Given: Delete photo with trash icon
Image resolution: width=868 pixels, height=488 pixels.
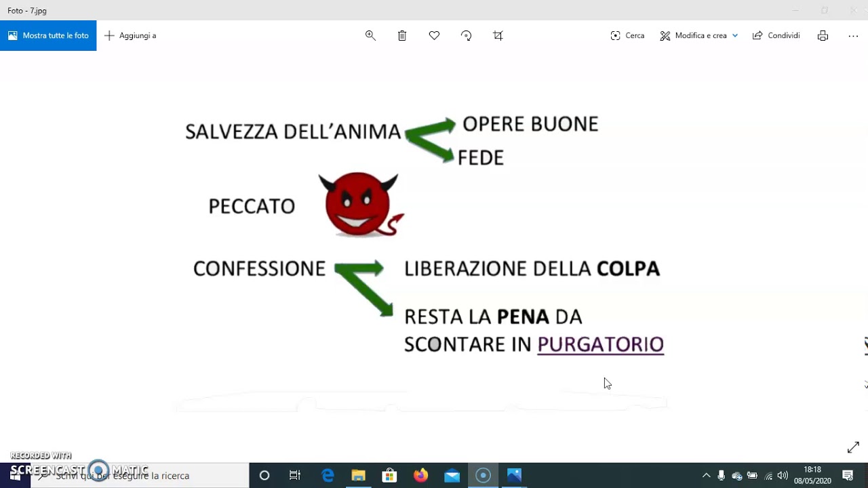Looking at the screenshot, I should 402,35.
